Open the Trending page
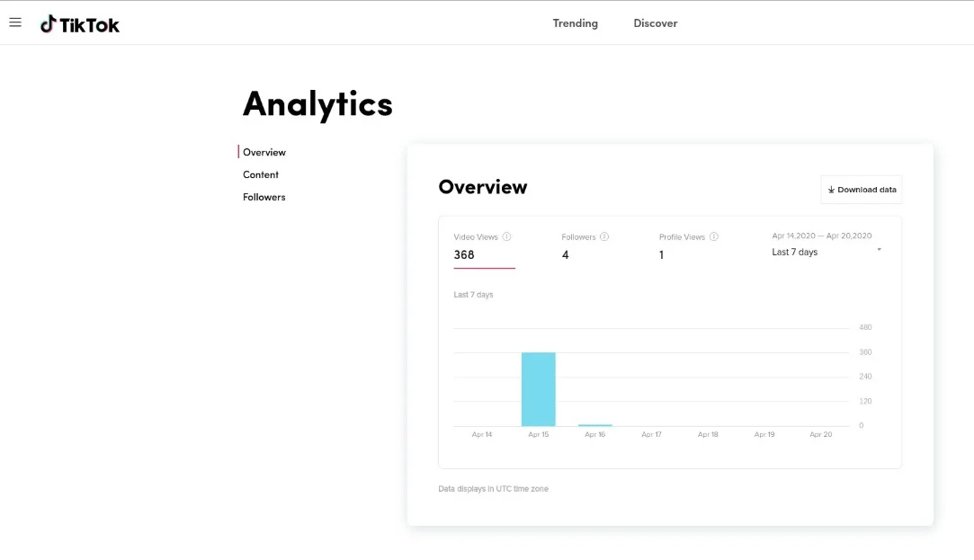974x560 pixels. click(576, 23)
